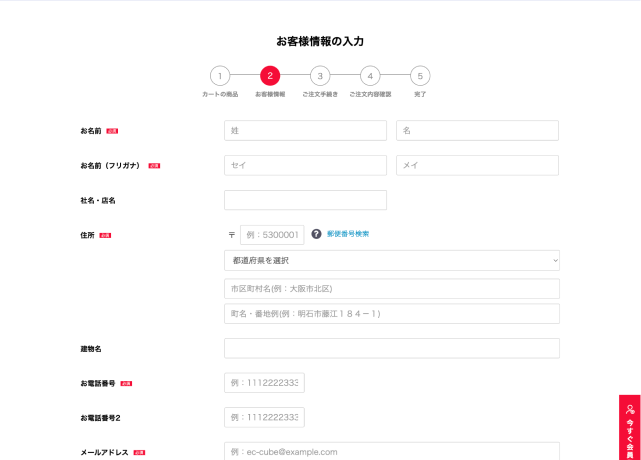Click the お電話番号 primary phone field
This screenshot has height=460, width=641.
coord(264,383)
